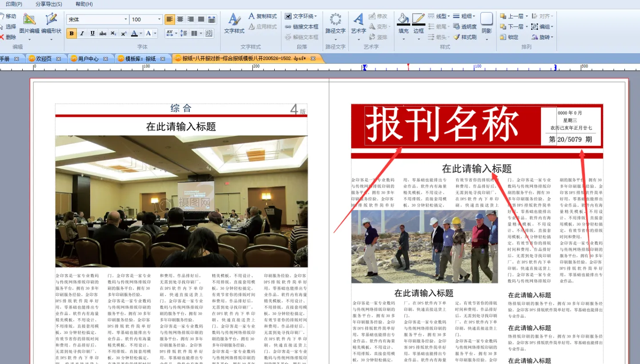Close the 用户中心 tab
Image resolution: width=640 pixels, height=364 pixels.
tap(106, 59)
